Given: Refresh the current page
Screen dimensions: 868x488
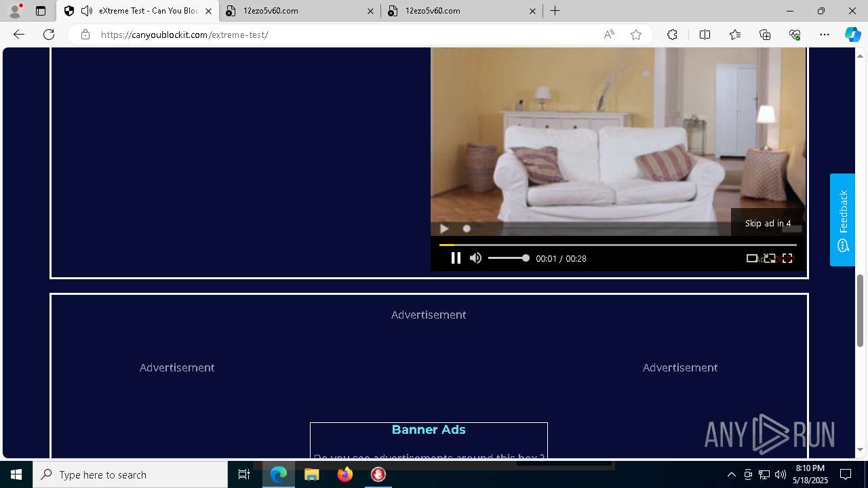Looking at the screenshot, I should (49, 35).
